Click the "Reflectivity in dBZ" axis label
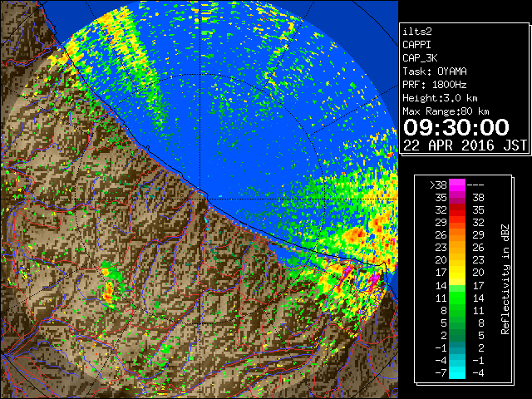 [505, 279]
